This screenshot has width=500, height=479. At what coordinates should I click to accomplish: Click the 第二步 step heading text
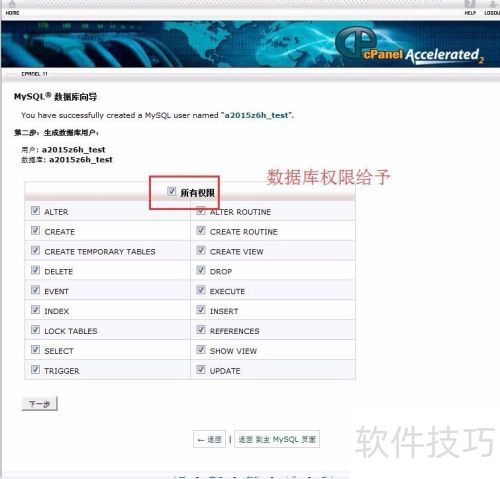56,133
